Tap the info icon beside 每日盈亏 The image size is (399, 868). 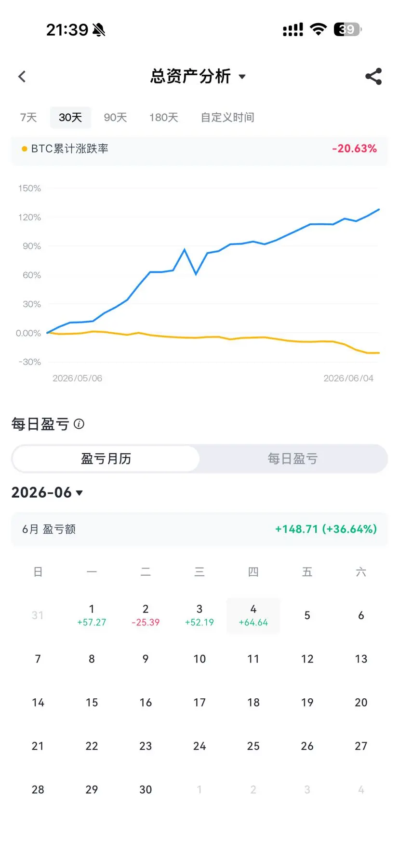(79, 424)
